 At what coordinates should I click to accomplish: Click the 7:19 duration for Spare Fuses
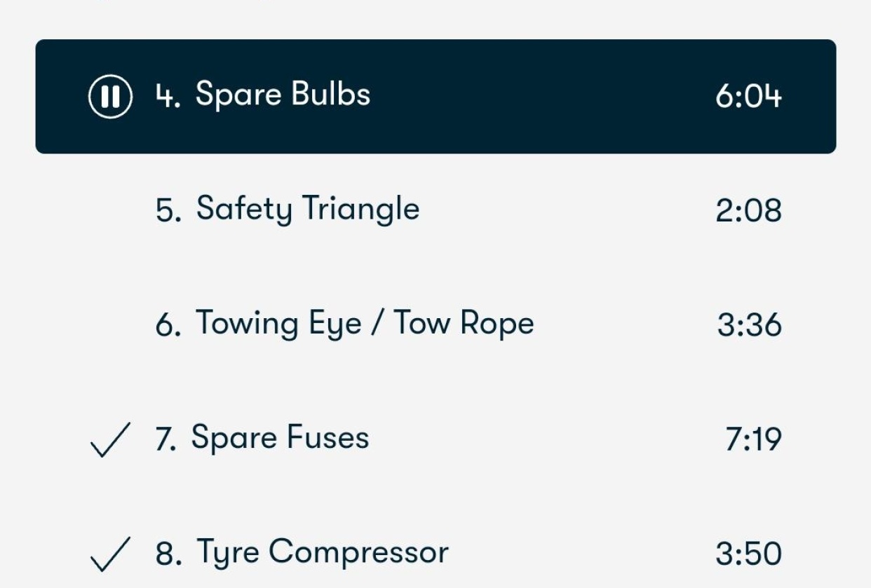753,440
